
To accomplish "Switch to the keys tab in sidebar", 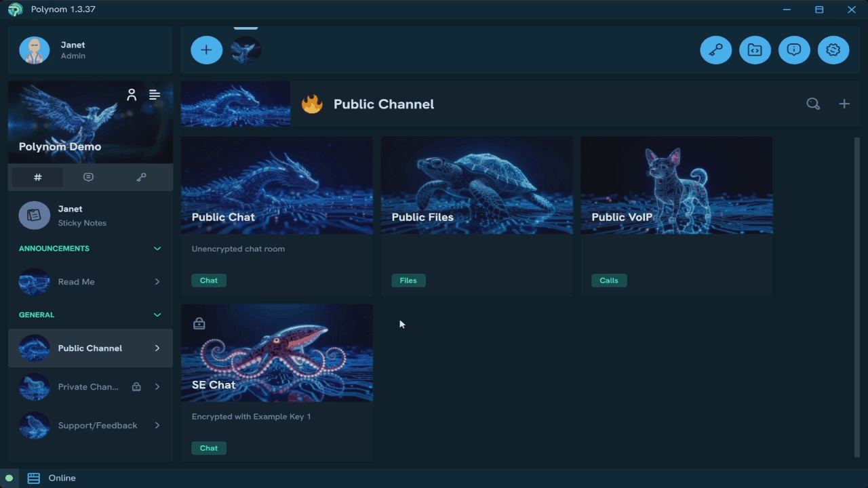I will (x=141, y=178).
